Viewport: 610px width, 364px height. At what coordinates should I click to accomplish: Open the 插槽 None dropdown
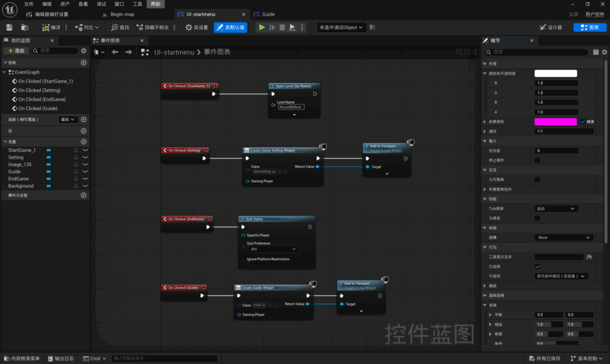pos(564,238)
